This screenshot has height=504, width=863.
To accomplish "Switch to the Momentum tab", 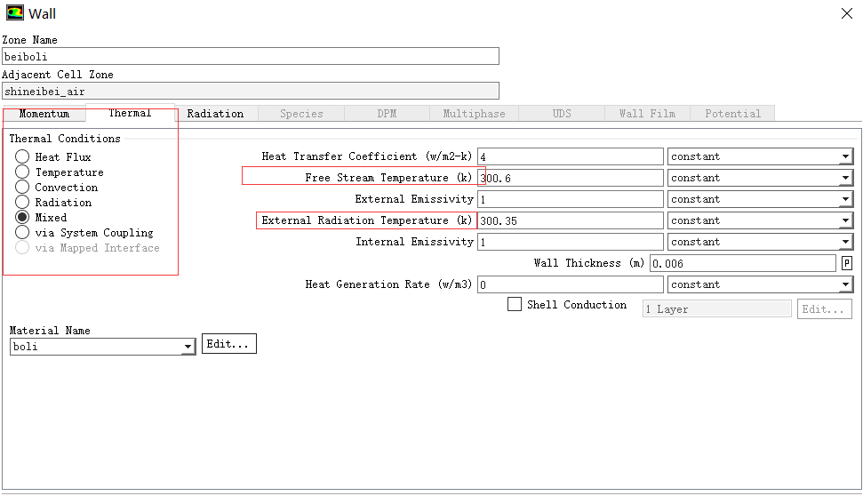I will coord(44,114).
